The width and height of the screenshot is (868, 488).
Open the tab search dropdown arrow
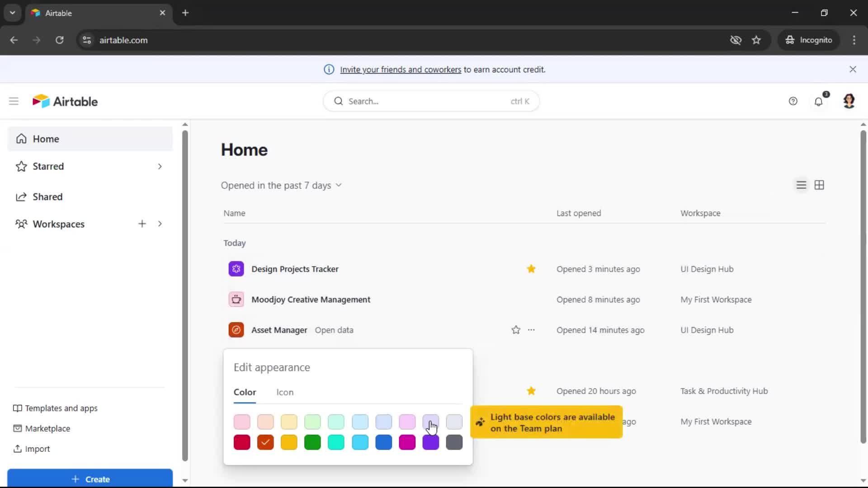(12, 13)
